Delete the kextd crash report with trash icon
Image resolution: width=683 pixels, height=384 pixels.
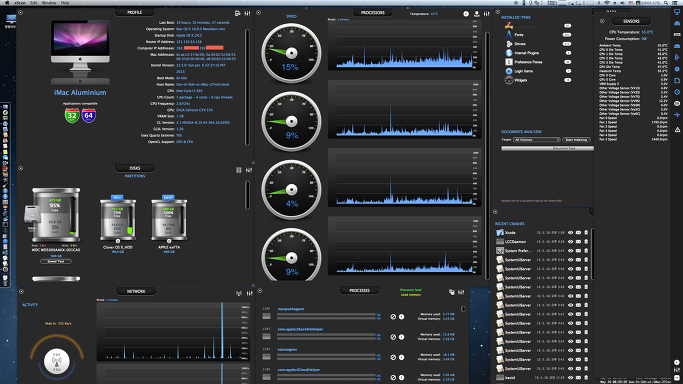tap(586, 377)
